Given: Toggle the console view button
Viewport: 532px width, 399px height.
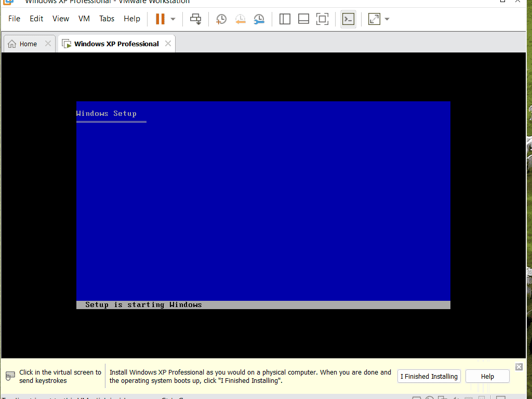Looking at the screenshot, I should pos(348,19).
